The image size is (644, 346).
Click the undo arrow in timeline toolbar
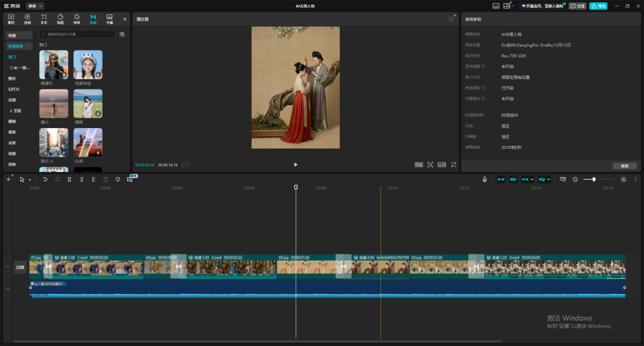[x=45, y=179]
